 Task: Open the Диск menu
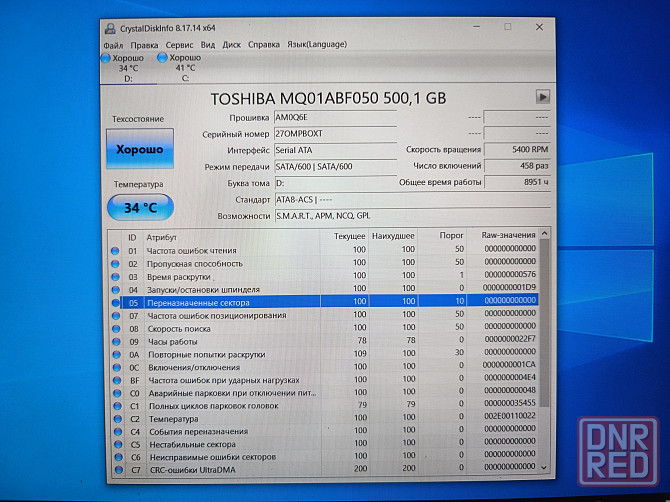point(231,44)
